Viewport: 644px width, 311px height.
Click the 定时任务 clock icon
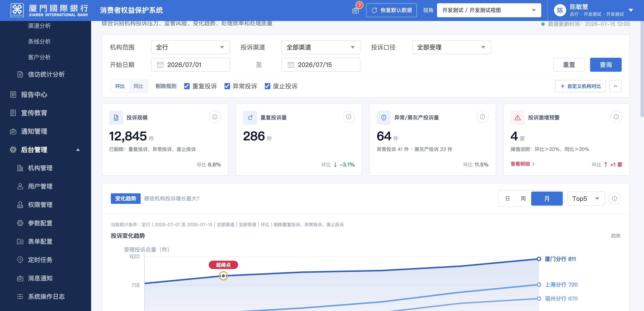(20, 260)
